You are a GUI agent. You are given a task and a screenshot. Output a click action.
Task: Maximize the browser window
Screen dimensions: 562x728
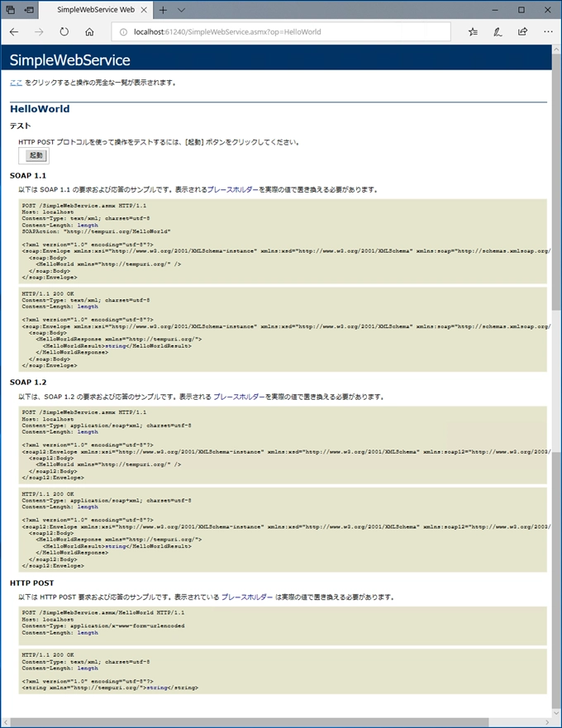522,10
